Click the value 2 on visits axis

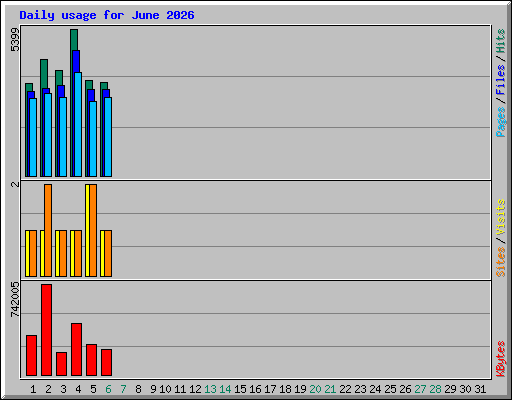pos(15,184)
